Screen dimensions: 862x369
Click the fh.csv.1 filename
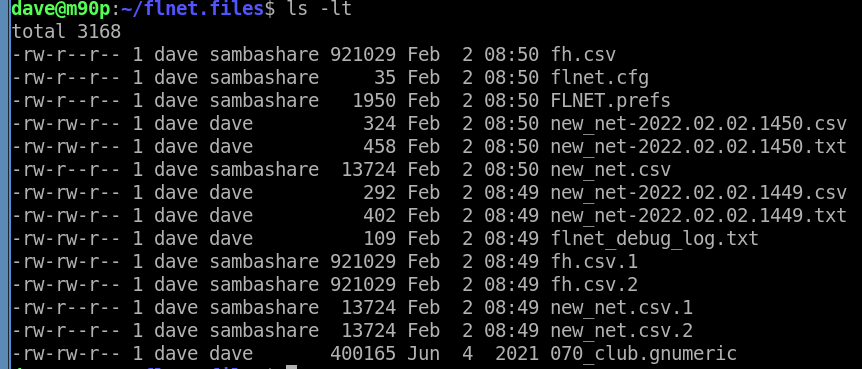tap(594, 261)
